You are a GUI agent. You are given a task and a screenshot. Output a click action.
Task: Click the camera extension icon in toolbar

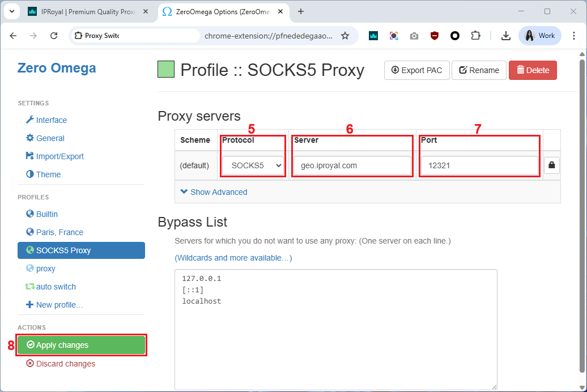coord(414,36)
